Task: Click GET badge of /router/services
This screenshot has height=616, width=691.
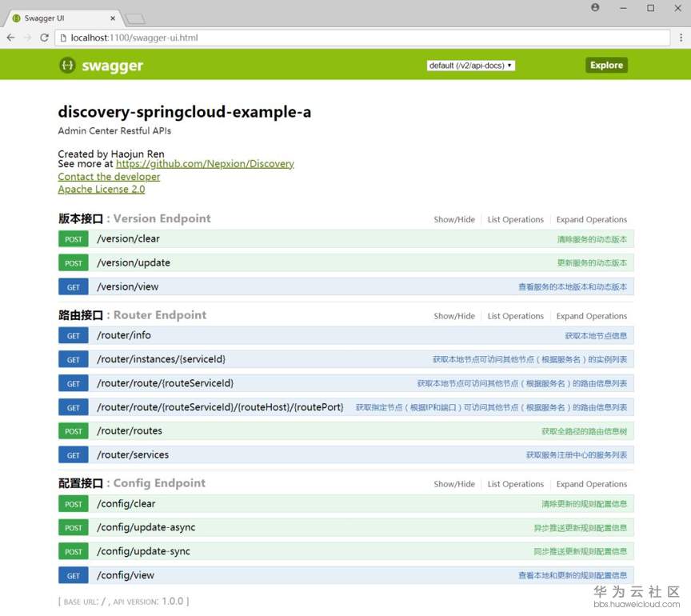Action: point(73,455)
